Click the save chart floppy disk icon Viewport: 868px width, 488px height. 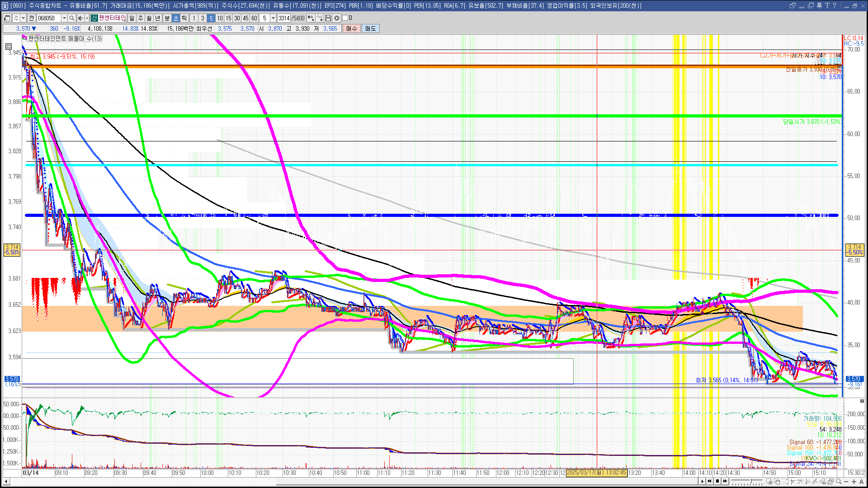pyautogui.click(x=328, y=18)
